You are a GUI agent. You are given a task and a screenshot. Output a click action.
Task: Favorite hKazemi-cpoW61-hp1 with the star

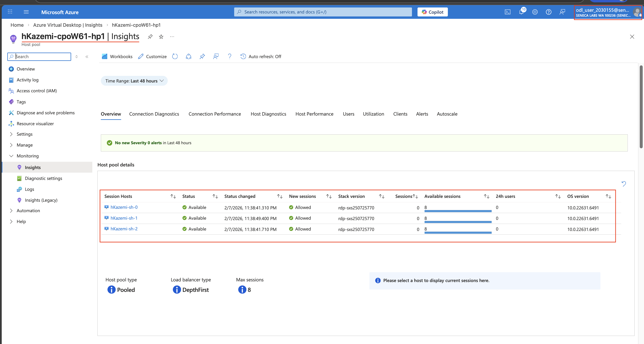[x=161, y=37]
